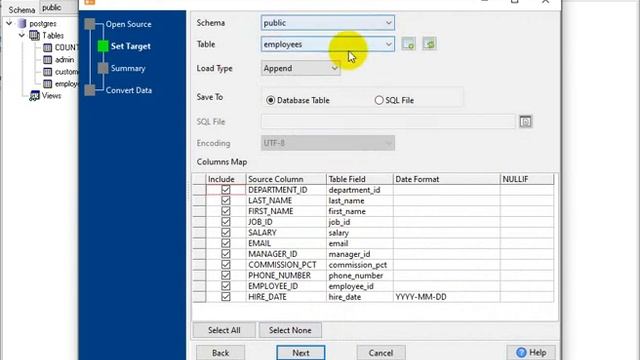Click the EMPLOYEE_ID source column cell
Image resolution: width=640 pixels, height=360 pixels.
[286, 286]
